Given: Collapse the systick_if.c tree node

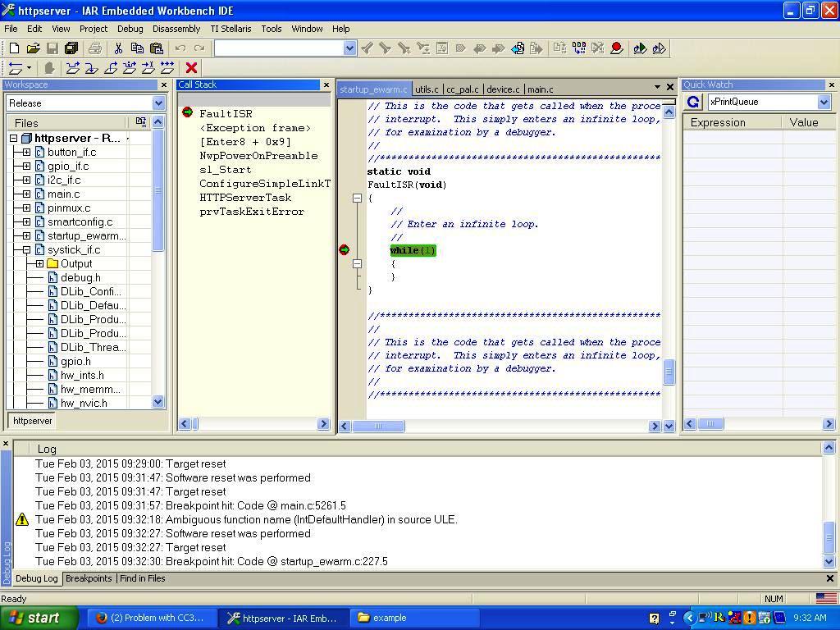Looking at the screenshot, I should (x=26, y=249).
